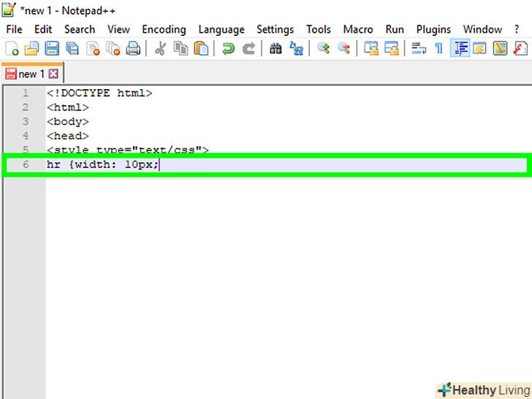The width and height of the screenshot is (532, 399).
Task: Toggle synchronize vertical scrolling icon
Action: pos(370,48)
